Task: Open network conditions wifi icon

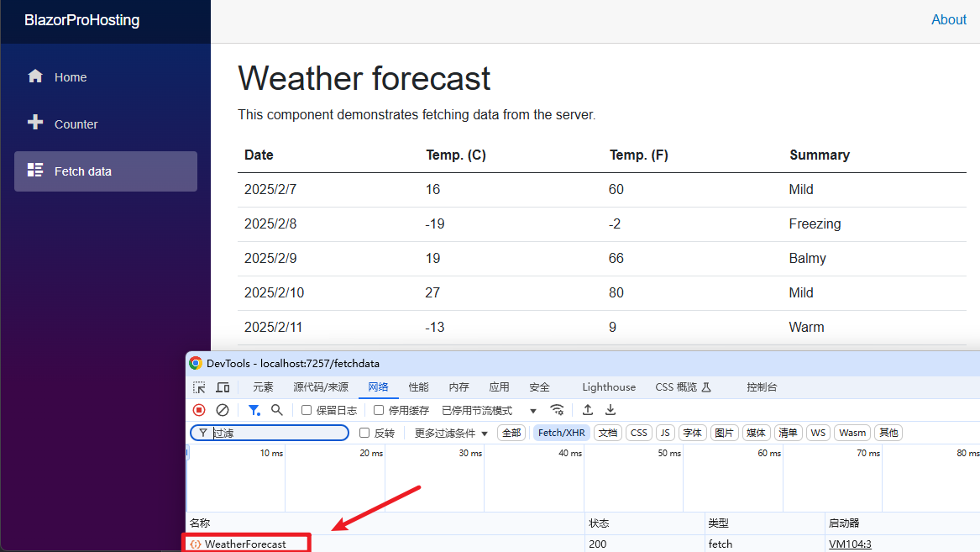Action: [557, 410]
